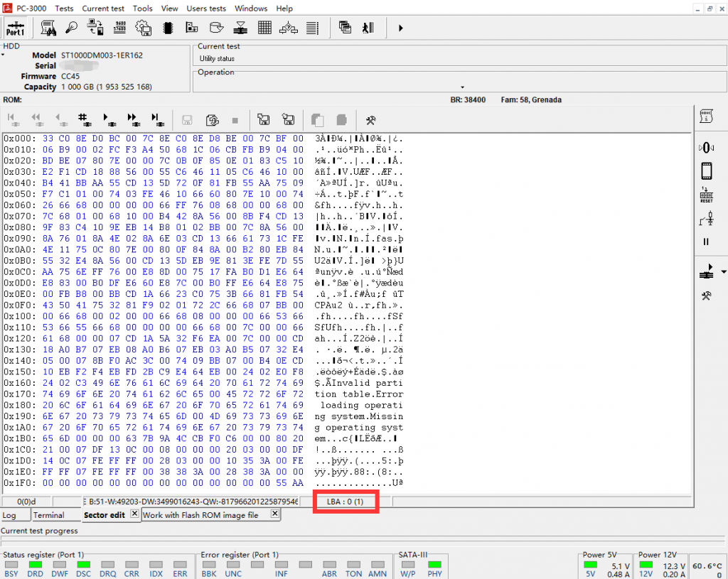Click the RESET icon in right sidebar
The image size is (728, 579).
(x=707, y=196)
